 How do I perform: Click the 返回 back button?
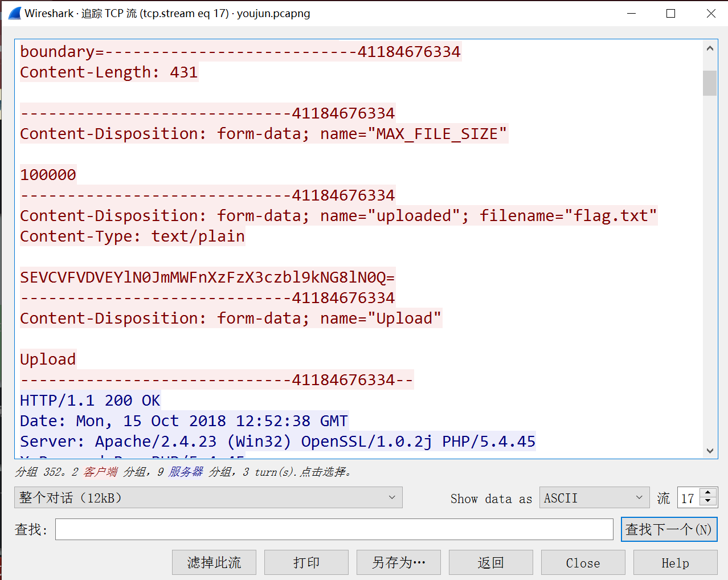coord(491,562)
